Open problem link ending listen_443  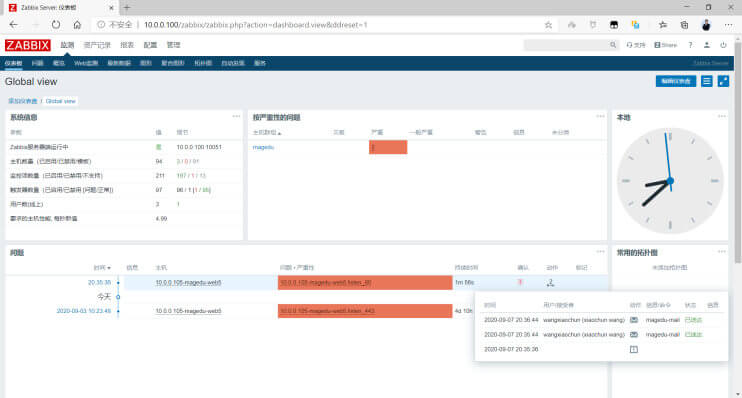(x=327, y=311)
